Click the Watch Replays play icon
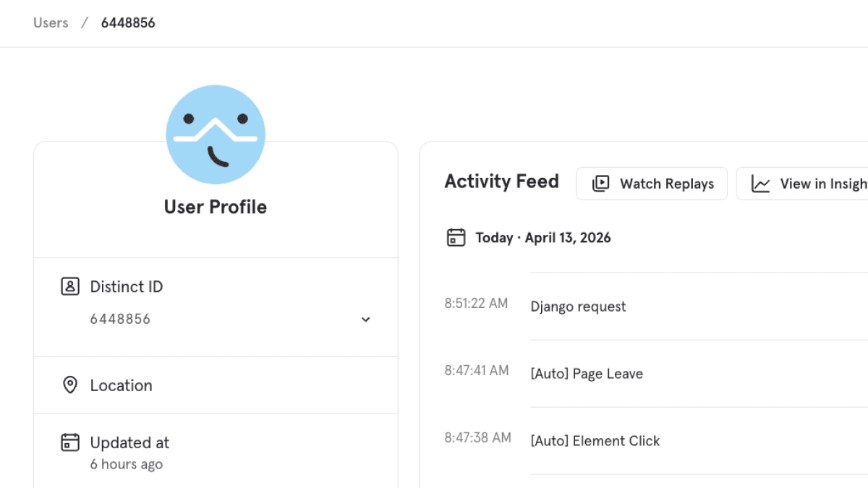The height and width of the screenshot is (488, 868). (600, 184)
